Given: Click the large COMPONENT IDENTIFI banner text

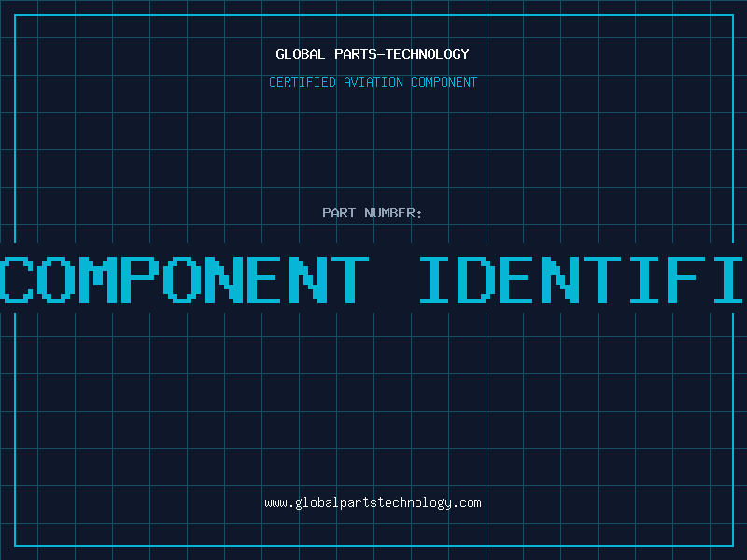Looking at the screenshot, I should [x=373, y=280].
